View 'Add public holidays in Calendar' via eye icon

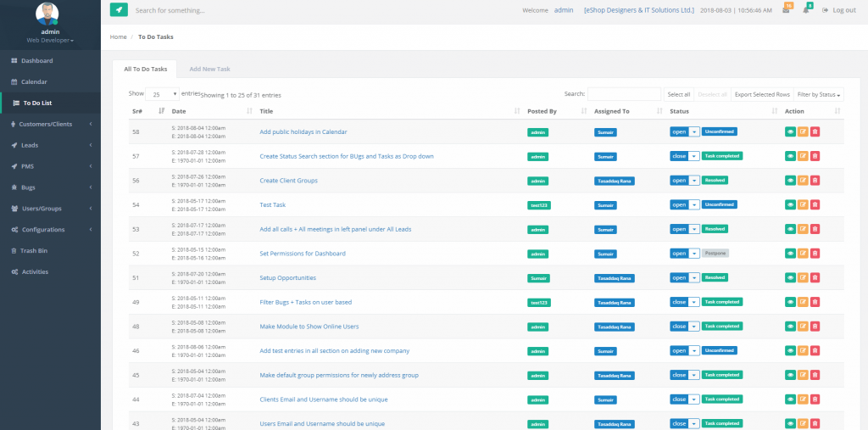point(790,131)
